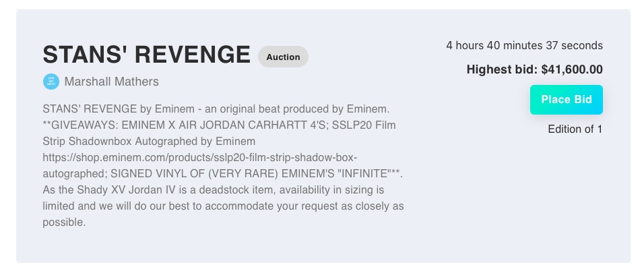Click the SSLP20 Film text

point(364,125)
